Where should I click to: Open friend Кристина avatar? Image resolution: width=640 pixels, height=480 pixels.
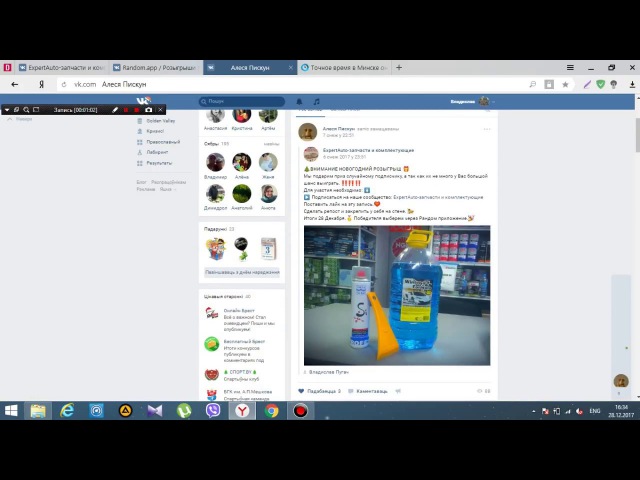(242, 115)
